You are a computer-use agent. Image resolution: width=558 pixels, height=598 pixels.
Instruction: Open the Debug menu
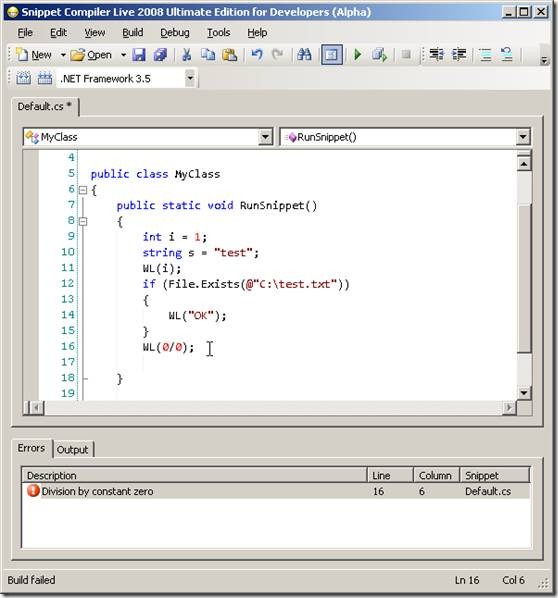click(175, 33)
